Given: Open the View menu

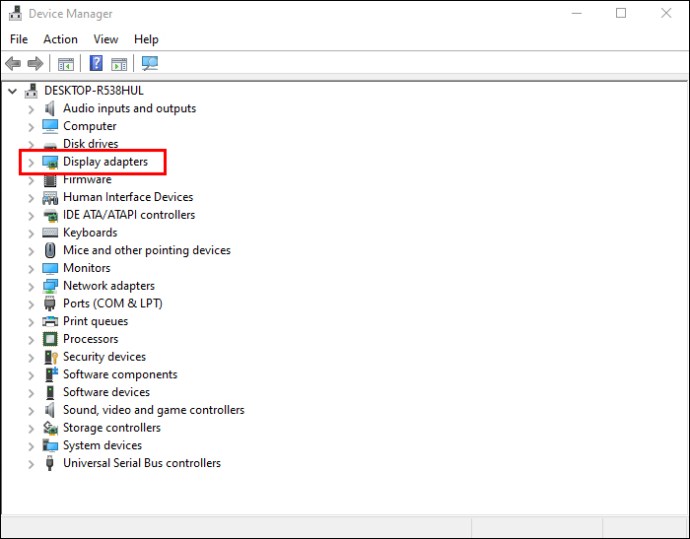Looking at the screenshot, I should (106, 39).
